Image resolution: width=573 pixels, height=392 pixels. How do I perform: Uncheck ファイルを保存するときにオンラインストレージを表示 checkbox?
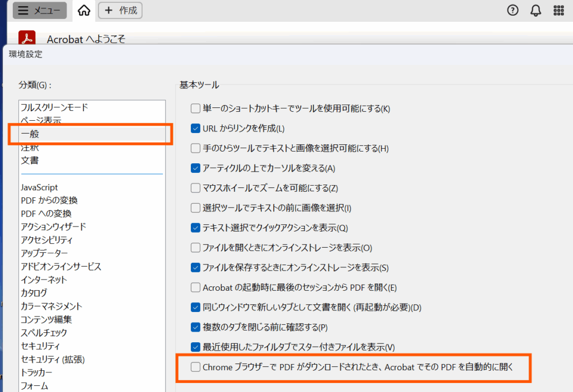pyautogui.click(x=195, y=267)
